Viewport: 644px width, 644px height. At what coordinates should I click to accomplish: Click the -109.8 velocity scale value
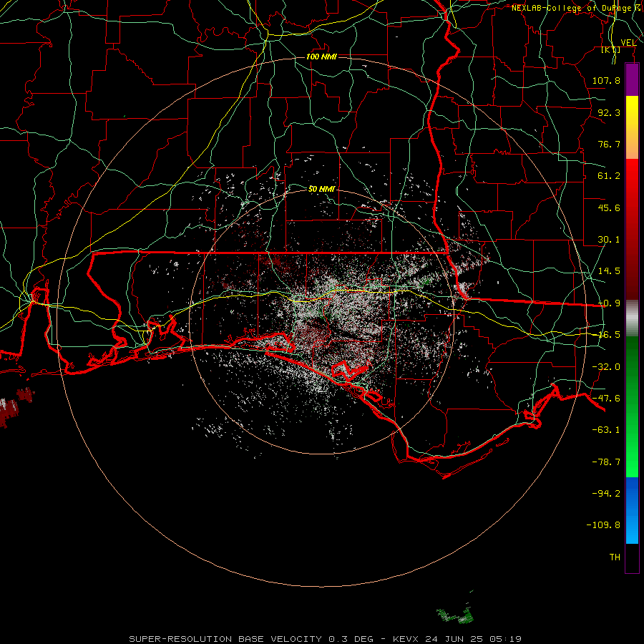point(603,525)
